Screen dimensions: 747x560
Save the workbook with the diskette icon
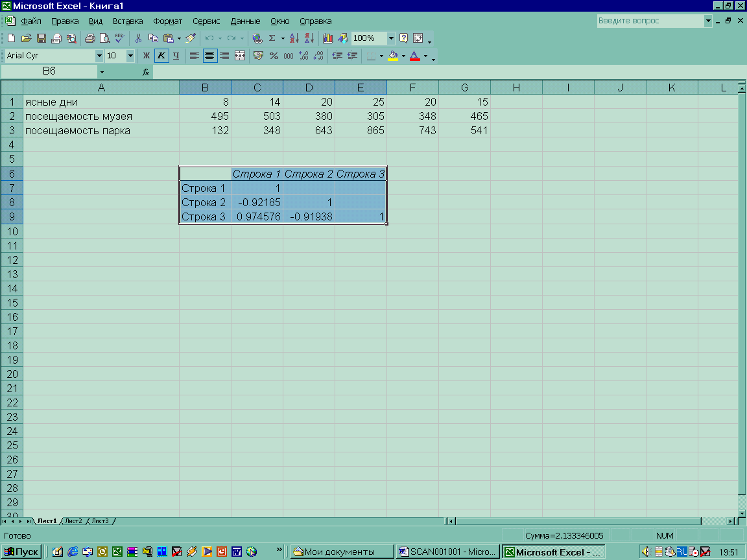pyautogui.click(x=41, y=38)
